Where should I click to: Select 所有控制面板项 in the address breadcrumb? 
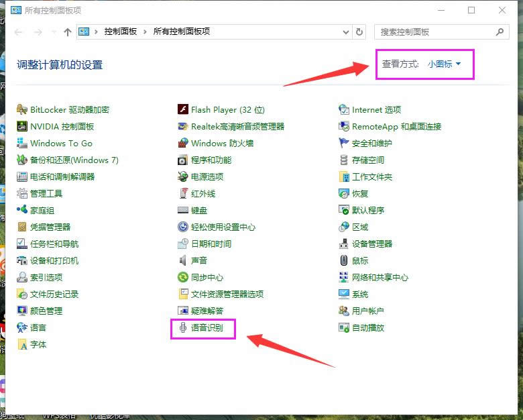(x=181, y=32)
